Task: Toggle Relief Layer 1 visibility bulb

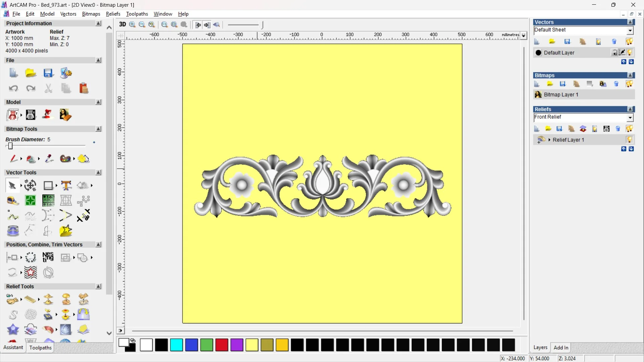Action: pos(629,140)
